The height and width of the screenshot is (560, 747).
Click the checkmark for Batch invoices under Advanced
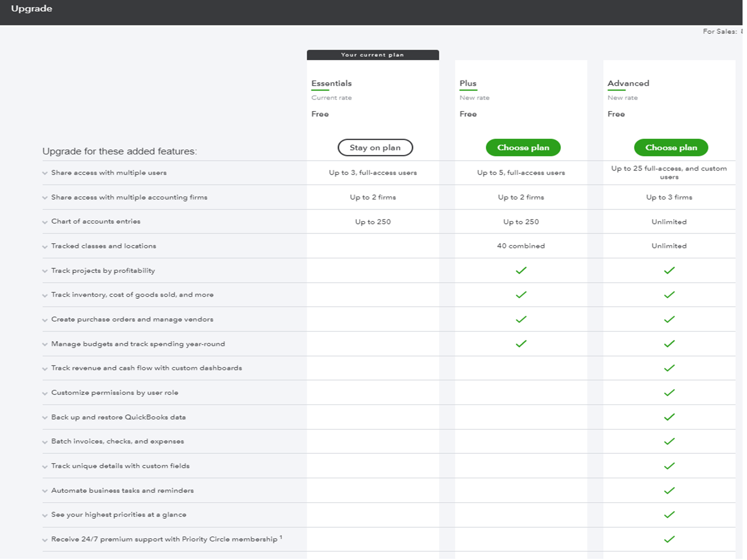tap(669, 441)
